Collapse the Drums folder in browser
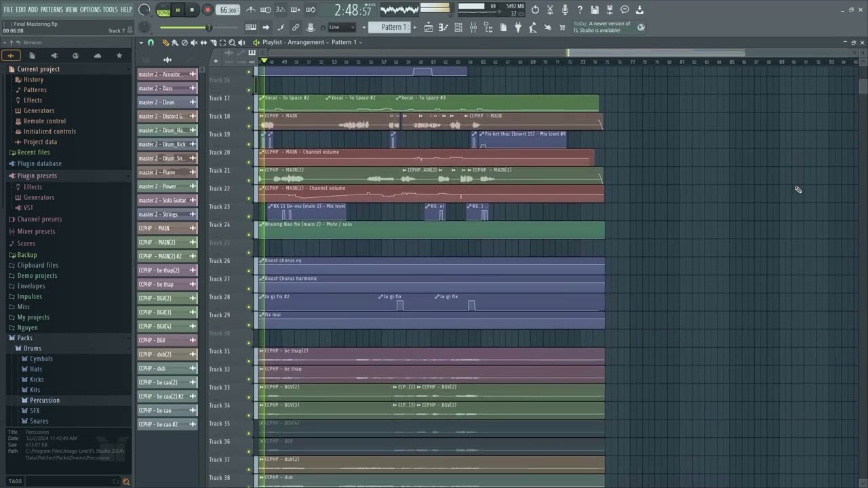868x488 pixels. tap(32, 348)
